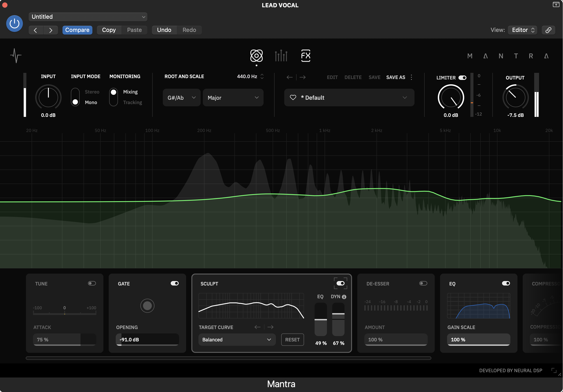Open the View Editor selector
Screen dimensions: 563x392
click(523, 30)
